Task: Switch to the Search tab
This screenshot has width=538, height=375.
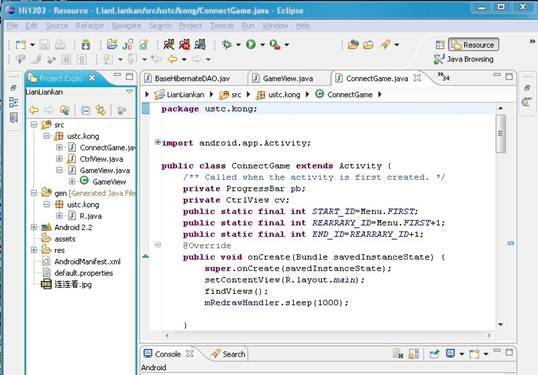Action: (x=229, y=354)
